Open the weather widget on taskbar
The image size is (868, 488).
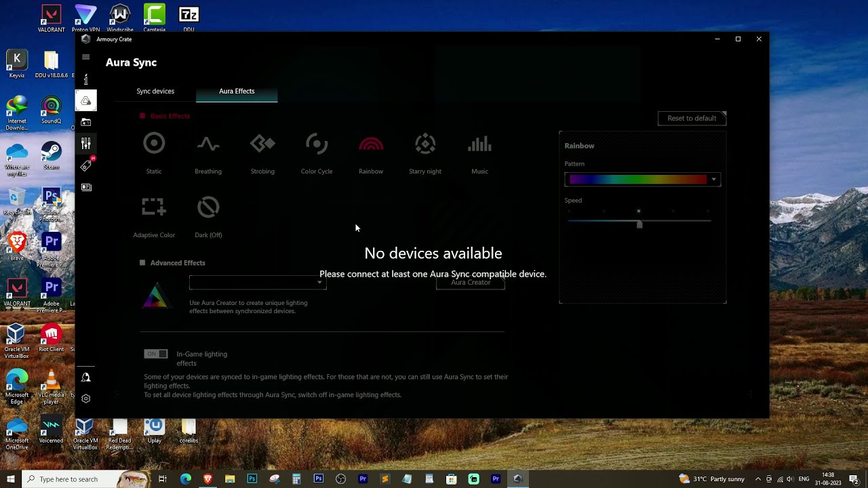tap(711, 479)
